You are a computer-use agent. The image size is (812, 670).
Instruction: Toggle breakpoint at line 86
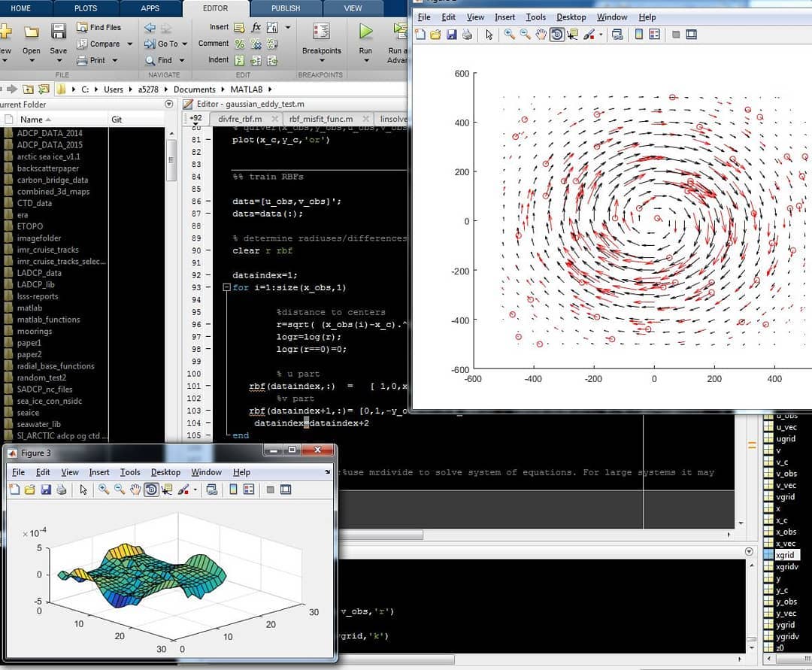point(208,201)
